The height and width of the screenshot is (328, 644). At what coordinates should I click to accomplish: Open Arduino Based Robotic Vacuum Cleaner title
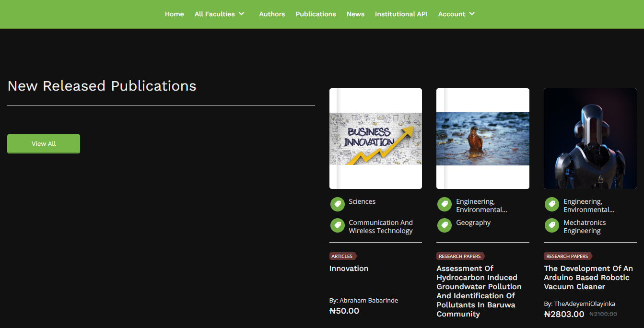(x=588, y=278)
